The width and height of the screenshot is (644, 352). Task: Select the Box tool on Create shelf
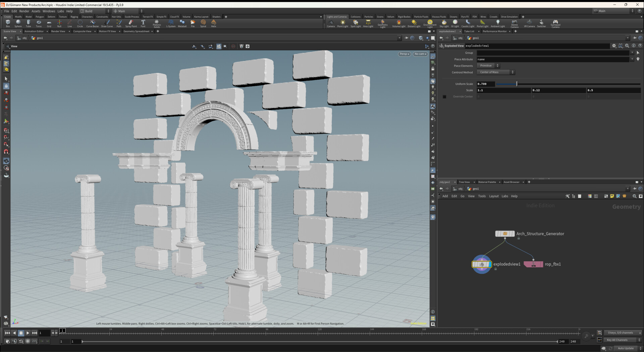[x=8, y=23]
